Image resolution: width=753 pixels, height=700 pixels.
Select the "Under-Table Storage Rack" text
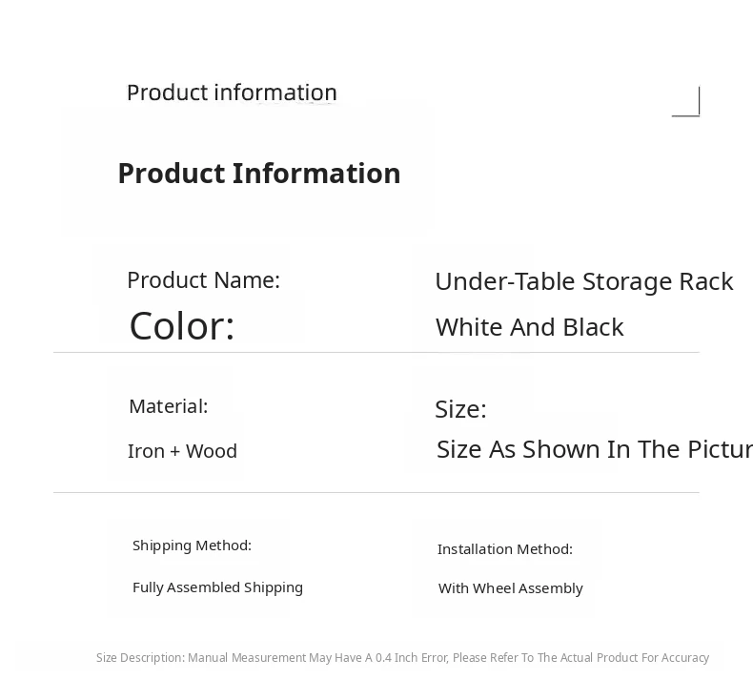[x=583, y=281]
